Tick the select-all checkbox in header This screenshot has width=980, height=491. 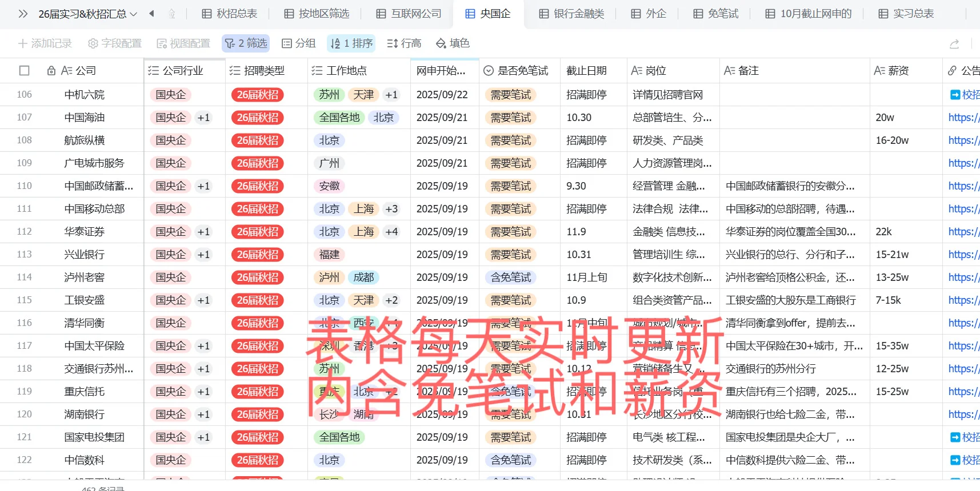[x=24, y=71]
